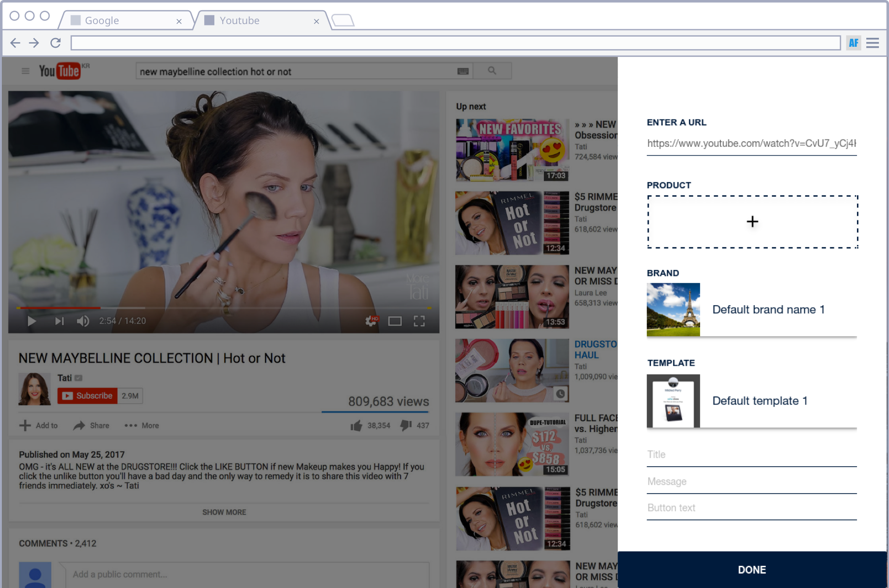Click the red Subscribe button
This screenshot has height=588, width=889.
(88, 396)
